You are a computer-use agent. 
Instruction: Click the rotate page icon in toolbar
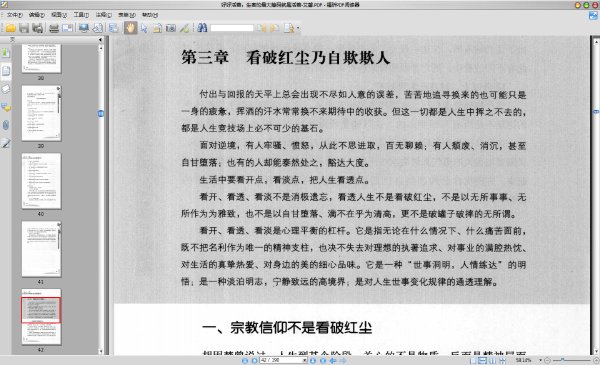(x=98, y=28)
